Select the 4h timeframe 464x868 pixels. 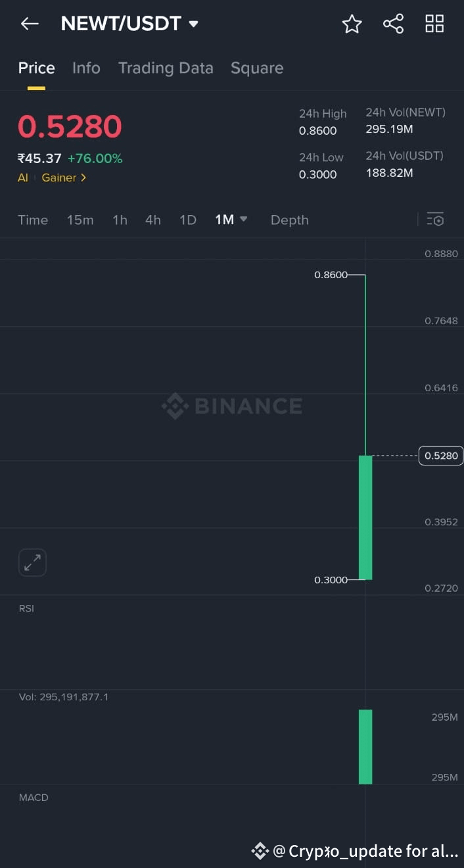(153, 220)
